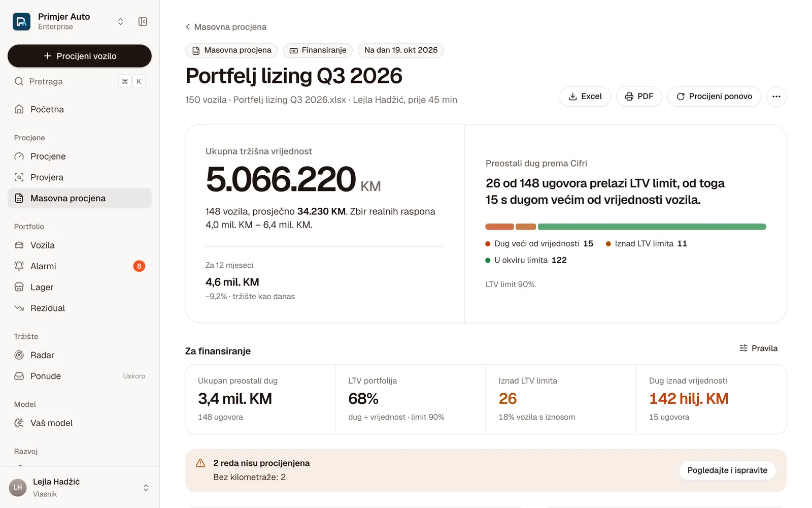Click Pogledajte i ispravite button

click(727, 470)
